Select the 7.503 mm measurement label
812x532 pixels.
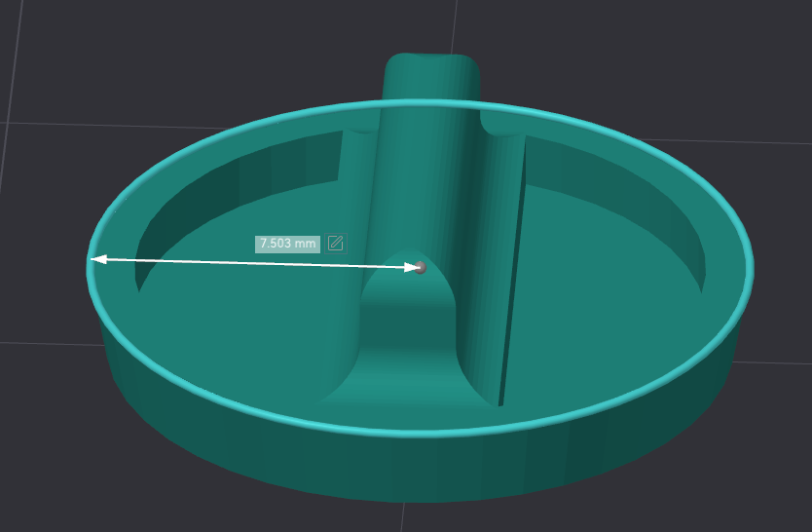pos(287,244)
